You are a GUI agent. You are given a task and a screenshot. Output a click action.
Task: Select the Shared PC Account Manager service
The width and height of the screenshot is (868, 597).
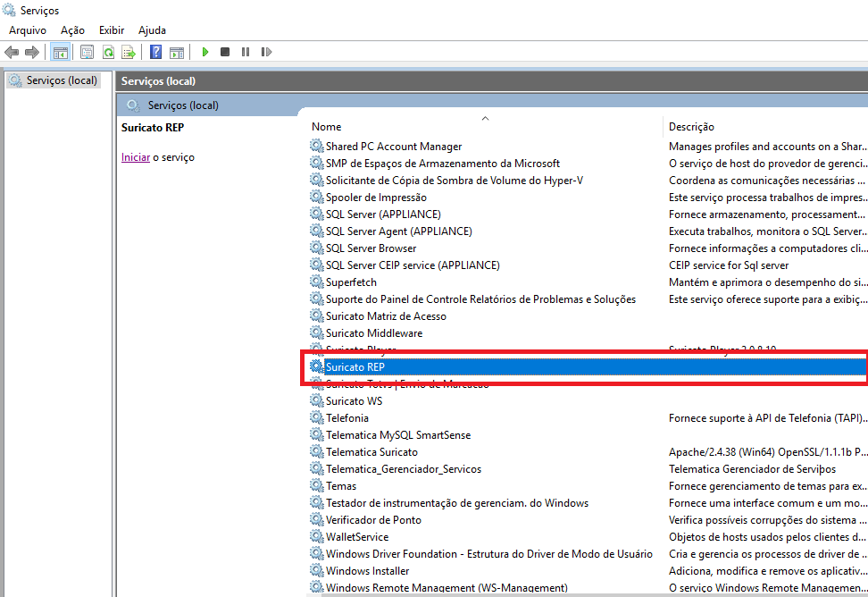coord(394,147)
